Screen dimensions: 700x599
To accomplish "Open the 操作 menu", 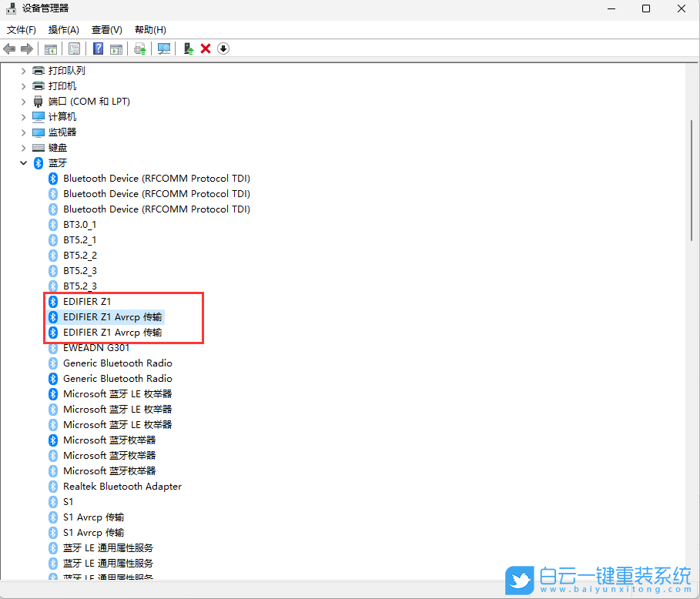I will (63, 29).
